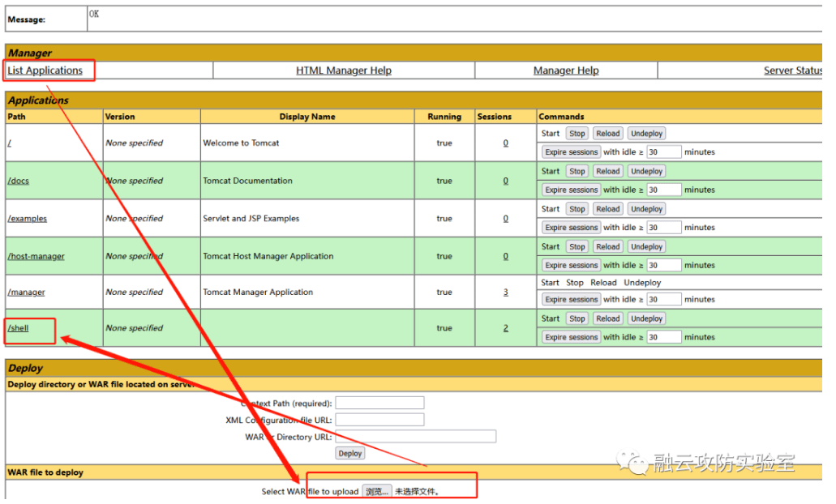Expire sessions for the /manager application

click(572, 300)
